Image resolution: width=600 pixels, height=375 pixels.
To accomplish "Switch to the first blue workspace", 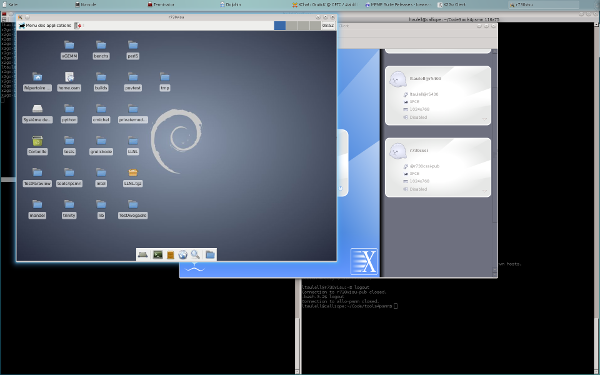I will (280, 26).
